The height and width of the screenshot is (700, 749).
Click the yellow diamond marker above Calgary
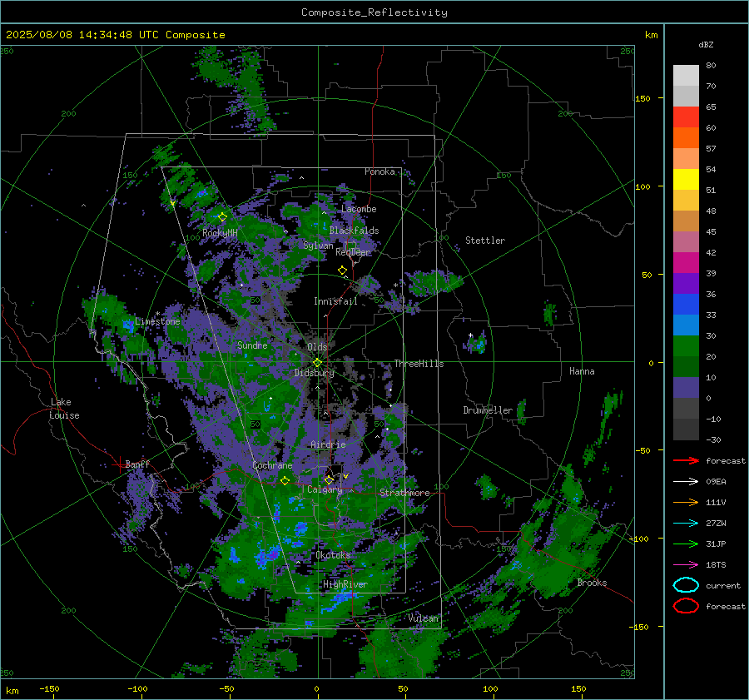tap(329, 479)
